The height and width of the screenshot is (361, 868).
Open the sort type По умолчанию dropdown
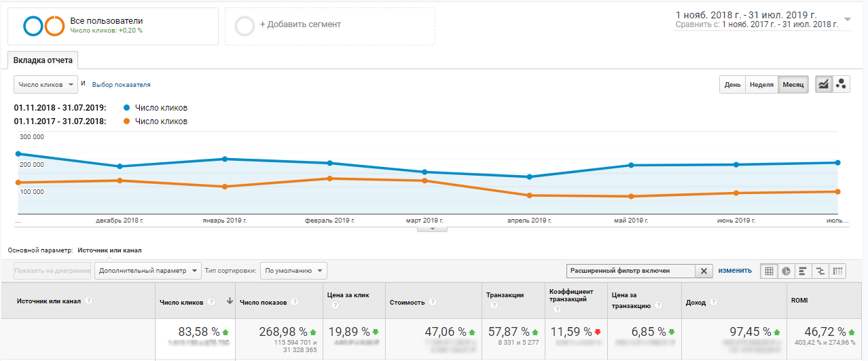pos(293,271)
